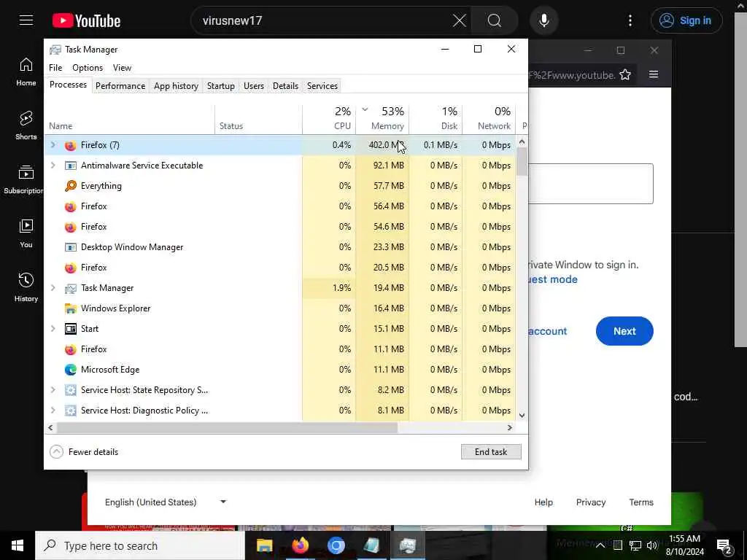Open the Help link in sign-in page
Image resolution: width=747 pixels, height=560 pixels.
point(543,502)
